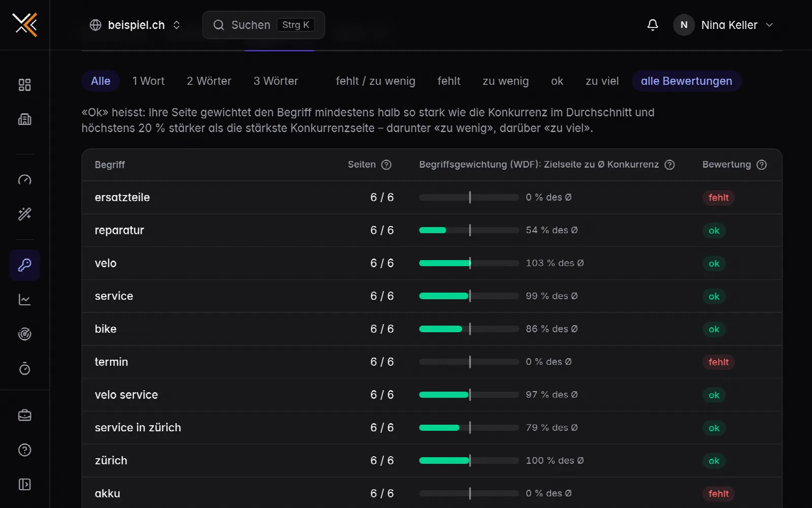
Task: Open the dashboard grid icon in sidebar
Action: coord(24,85)
